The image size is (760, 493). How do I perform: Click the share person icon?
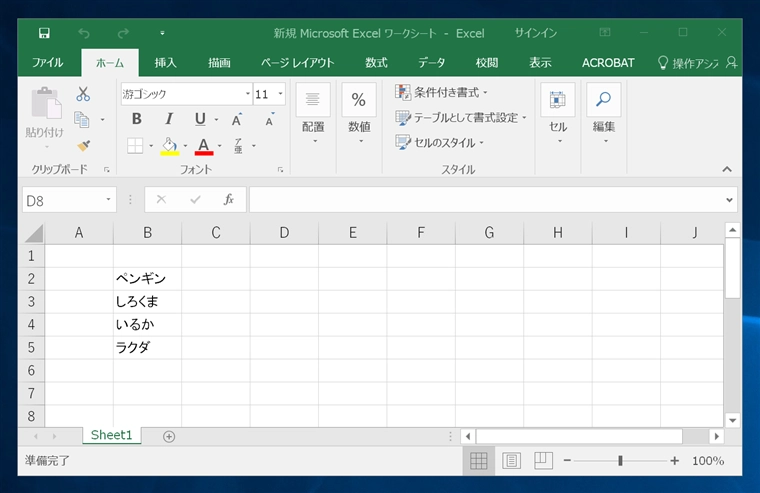(x=731, y=63)
